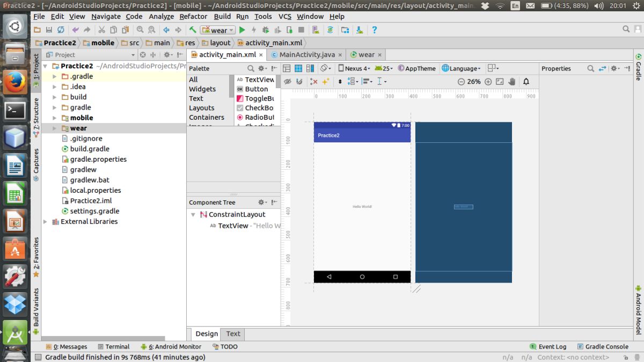Click the warnings bell icon
The width and height of the screenshot is (644, 362).
[526, 82]
